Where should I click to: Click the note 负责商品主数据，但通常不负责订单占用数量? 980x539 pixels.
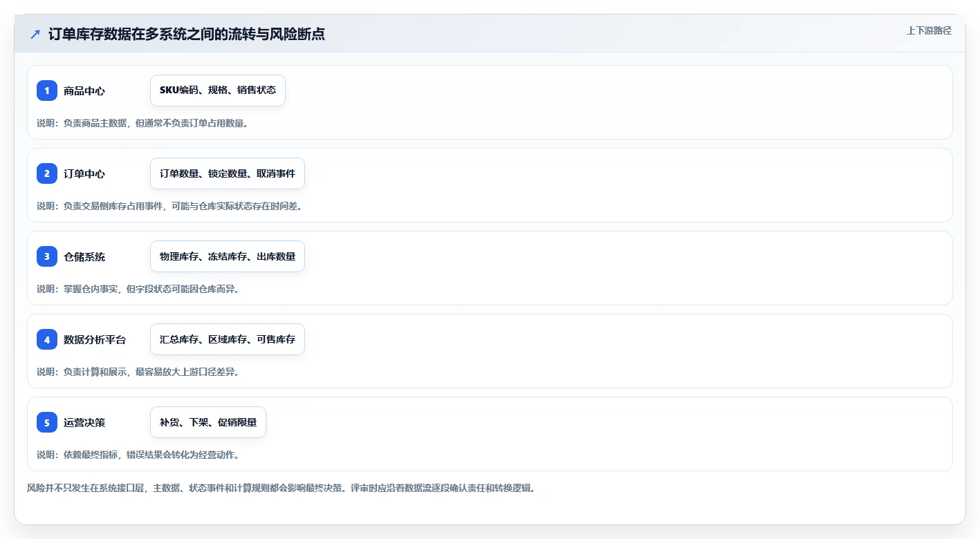click(142, 123)
